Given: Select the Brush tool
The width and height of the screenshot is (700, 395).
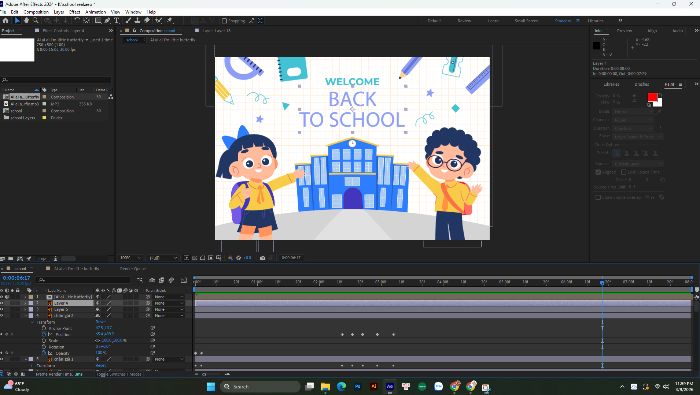Looking at the screenshot, I should (128, 21).
